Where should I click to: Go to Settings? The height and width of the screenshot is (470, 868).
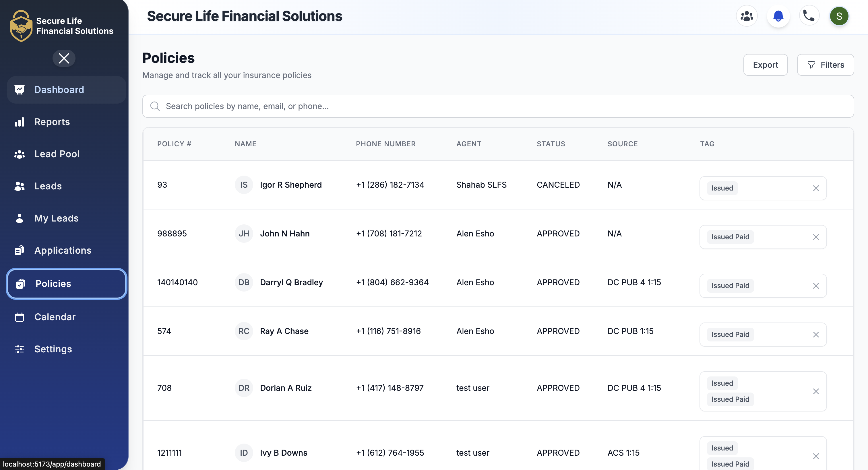point(66,349)
